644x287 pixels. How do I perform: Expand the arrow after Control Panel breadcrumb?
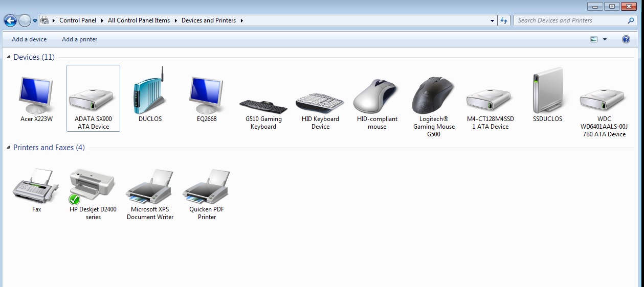102,20
